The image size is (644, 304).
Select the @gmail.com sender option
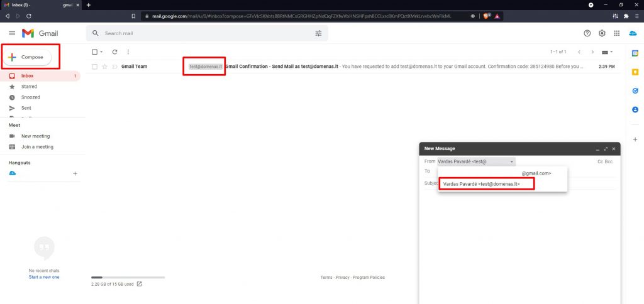click(502, 173)
